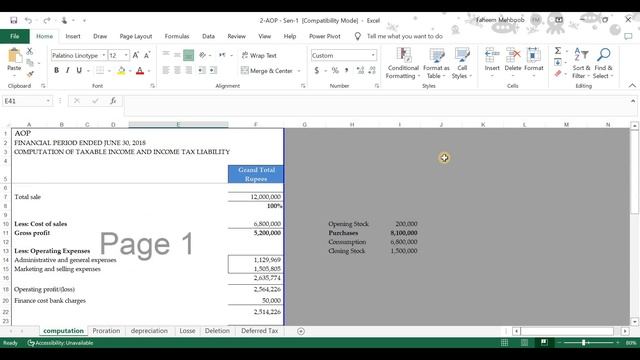This screenshot has width=640, height=360.
Task: Toggle bold formatting
Action: pyautogui.click(x=56, y=70)
